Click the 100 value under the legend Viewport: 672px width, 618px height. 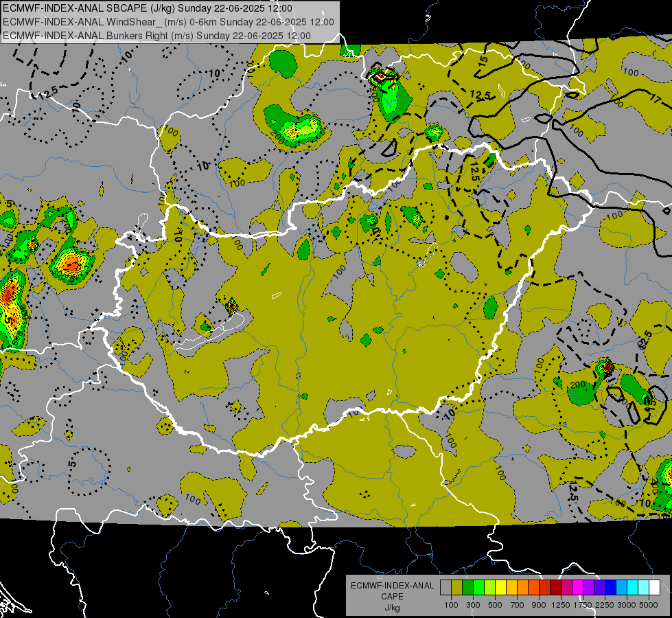(451, 605)
